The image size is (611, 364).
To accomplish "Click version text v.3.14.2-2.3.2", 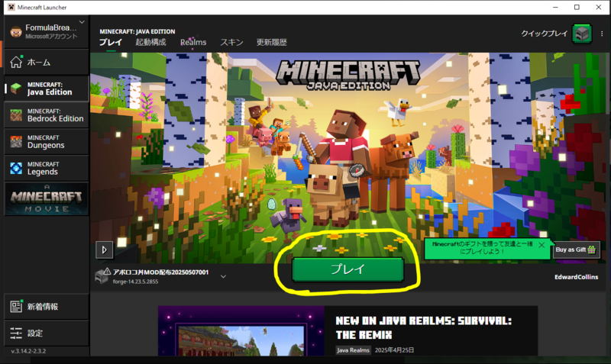I will (x=28, y=351).
